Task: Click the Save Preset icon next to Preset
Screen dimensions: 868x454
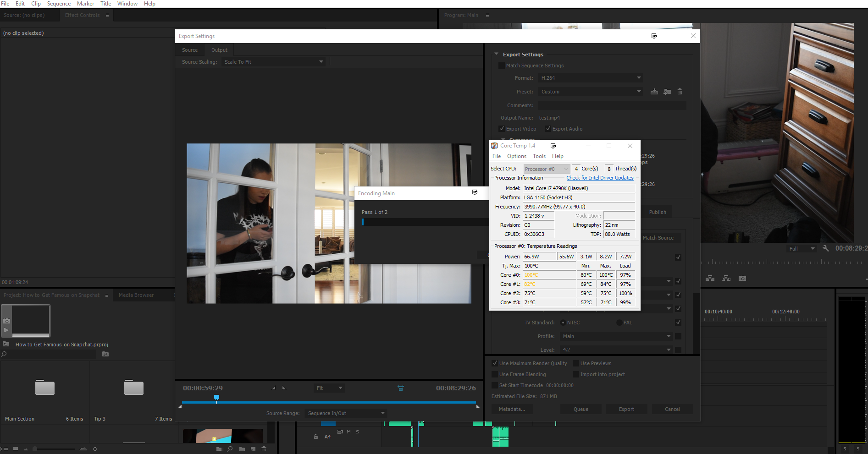Action: 654,92
